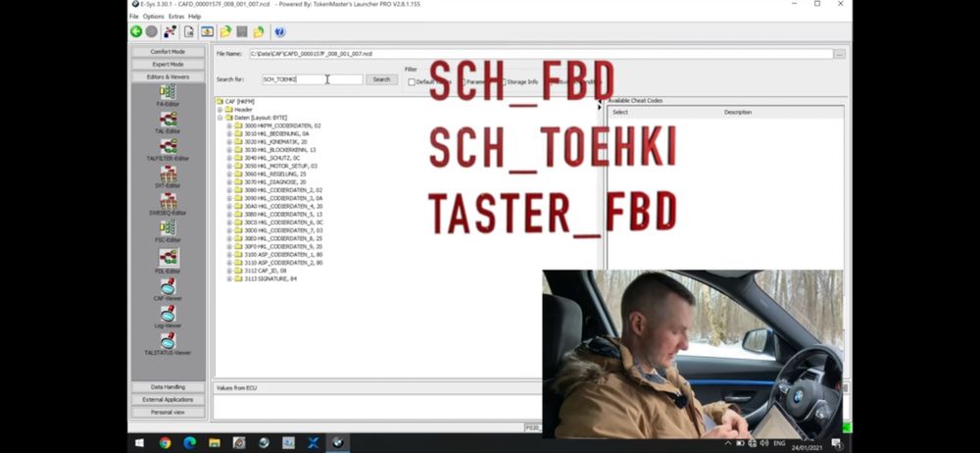Open Microsoft Edge from the taskbar

(189, 443)
